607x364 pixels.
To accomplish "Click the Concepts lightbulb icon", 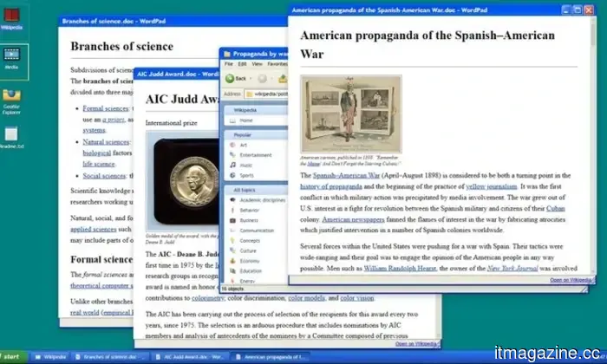I will pos(232,241).
